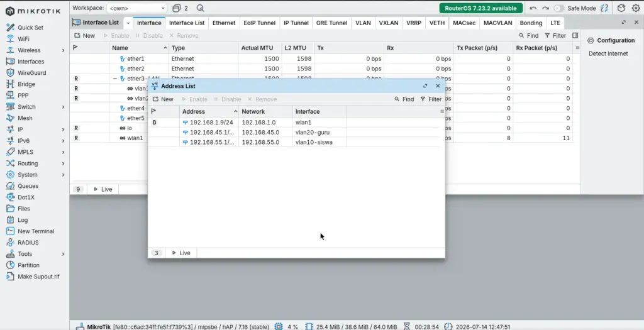Click the sparkle icon next to Safe Mode
This screenshot has height=330, width=644.
(604, 8)
